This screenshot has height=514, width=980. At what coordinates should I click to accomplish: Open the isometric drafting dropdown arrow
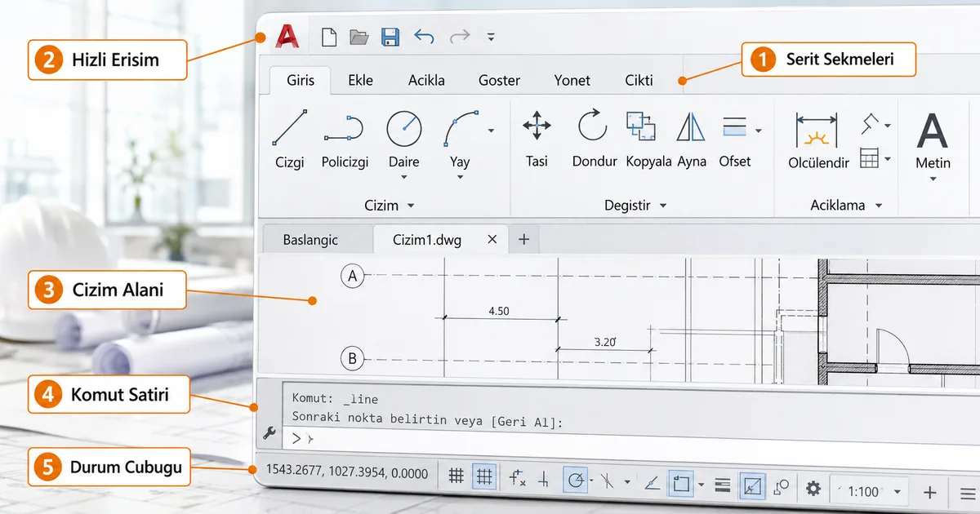coord(626,481)
